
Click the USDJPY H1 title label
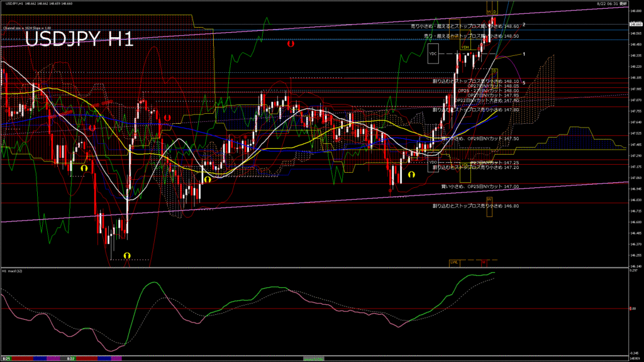pyautogui.click(x=79, y=40)
